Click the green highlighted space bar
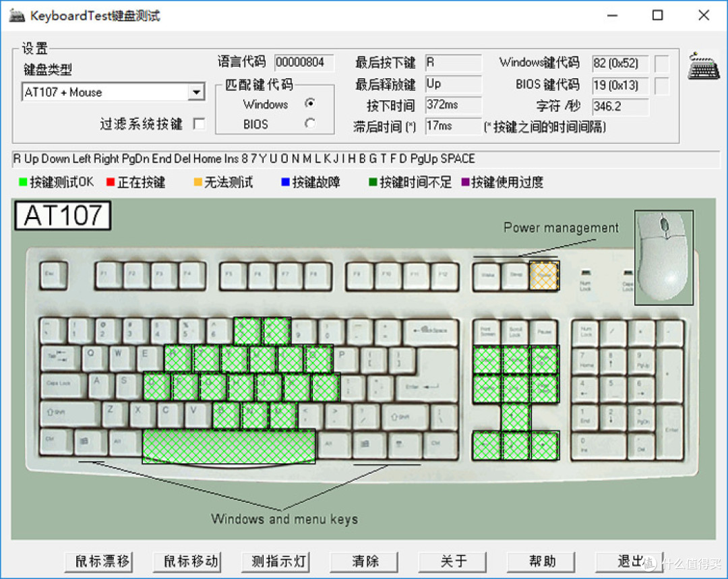 [229, 446]
